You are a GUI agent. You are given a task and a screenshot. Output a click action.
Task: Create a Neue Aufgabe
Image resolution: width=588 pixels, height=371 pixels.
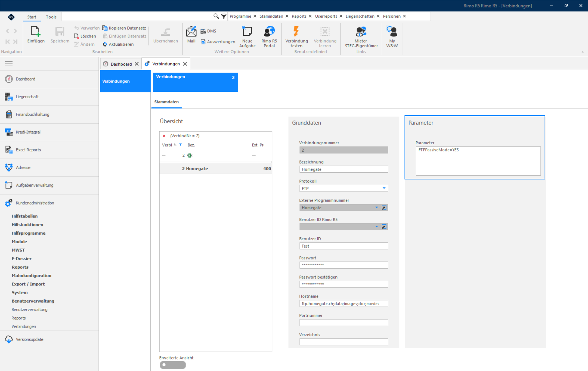pos(247,37)
